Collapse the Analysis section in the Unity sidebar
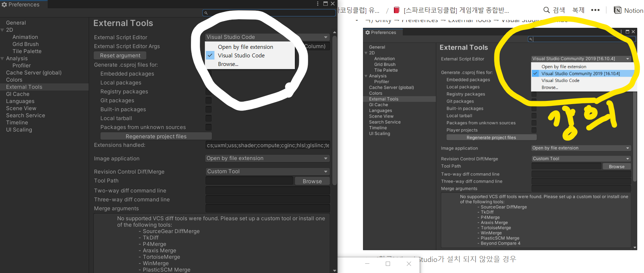Image resolution: width=644 pixels, height=273 pixels. coord(2,58)
